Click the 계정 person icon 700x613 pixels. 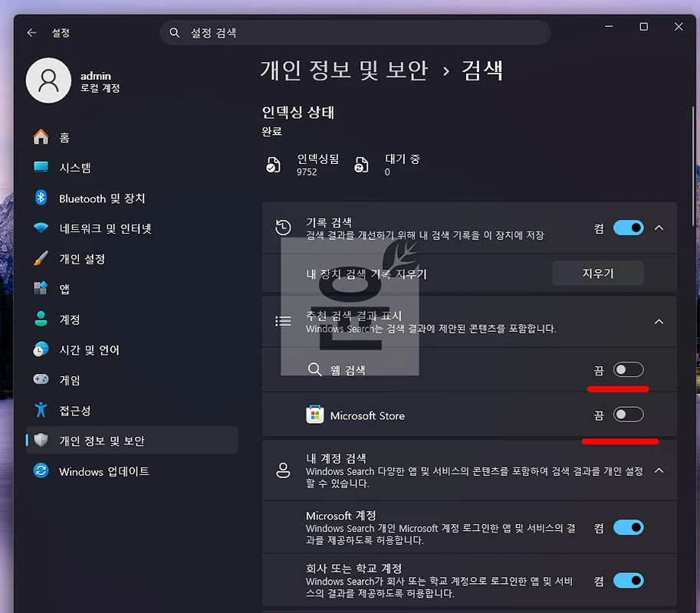[41, 319]
